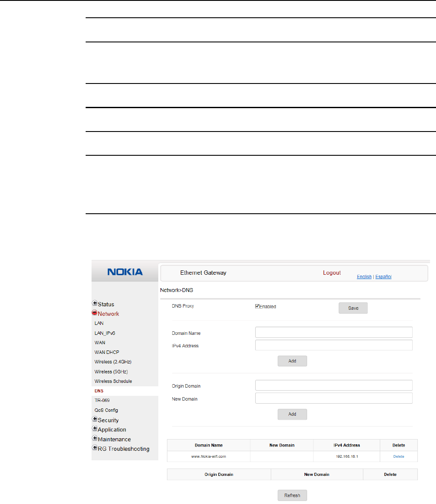Click the IPv4 Address column header
The image size is (436, 504).
(346, 445)
